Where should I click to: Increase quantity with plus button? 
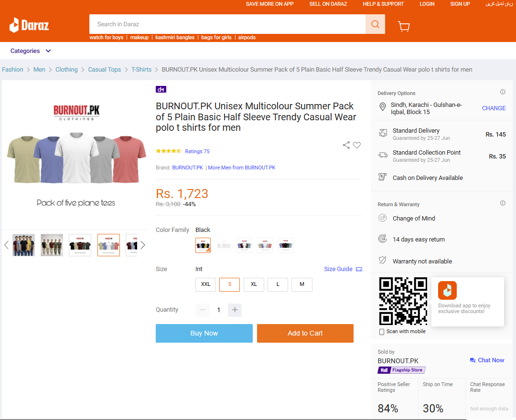[235, 310]
